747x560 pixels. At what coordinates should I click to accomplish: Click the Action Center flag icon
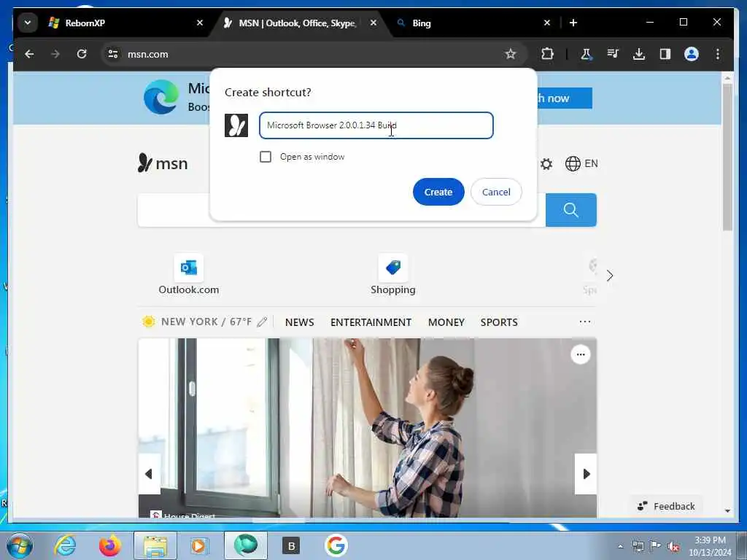[x=655, y=546]
